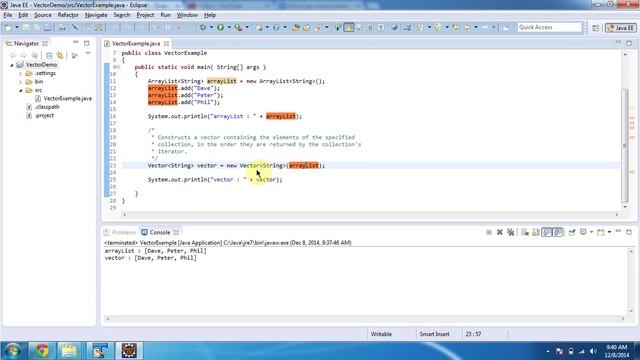Open the Display Selected Console dropdown arrow

point(591,232)
